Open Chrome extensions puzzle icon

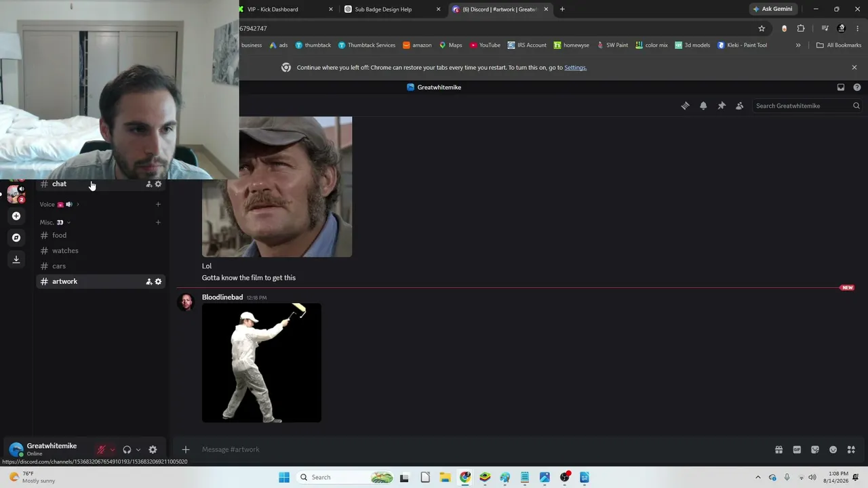[x=801, y=28]
